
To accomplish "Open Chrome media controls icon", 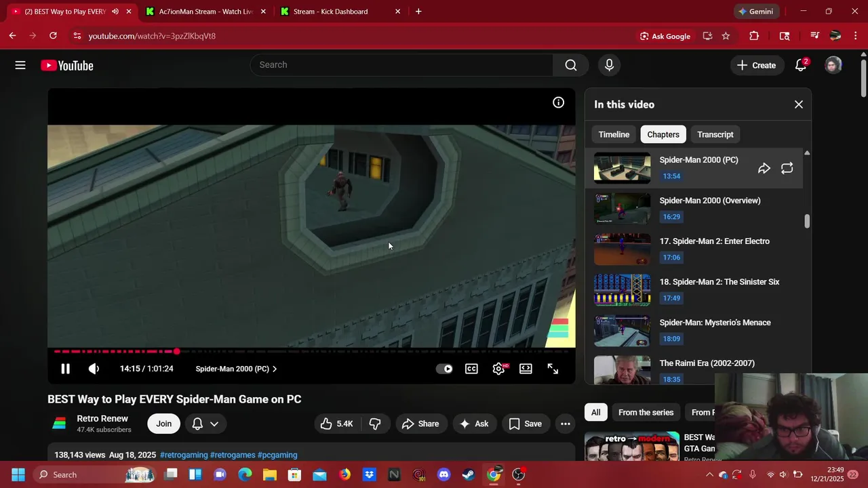I will pyautogui.click(x=815, y=36).
